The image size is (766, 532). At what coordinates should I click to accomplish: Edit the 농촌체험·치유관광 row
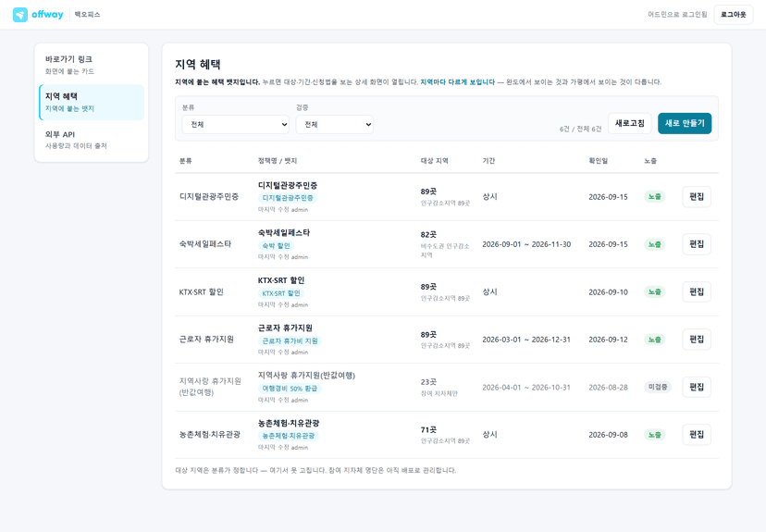[x=697, y=435]
